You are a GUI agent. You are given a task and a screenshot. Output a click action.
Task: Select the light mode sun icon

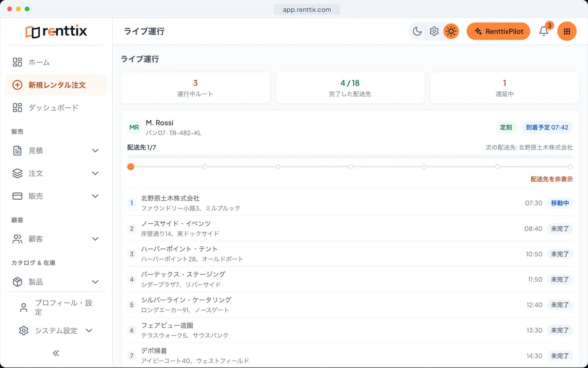click(x=451, y=31)
